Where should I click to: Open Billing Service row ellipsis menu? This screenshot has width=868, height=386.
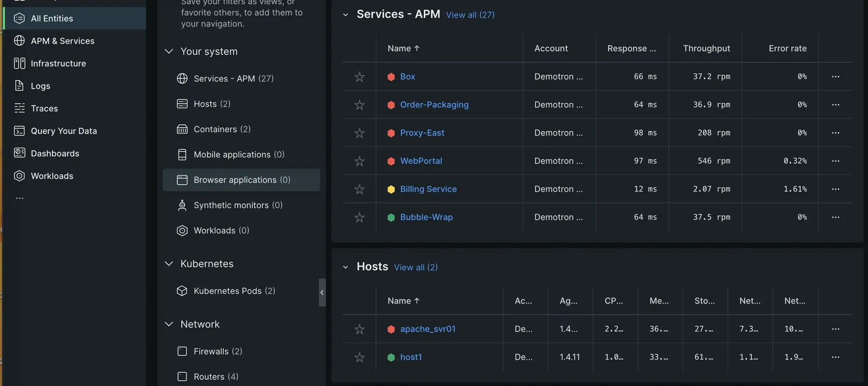pos(835,189)
